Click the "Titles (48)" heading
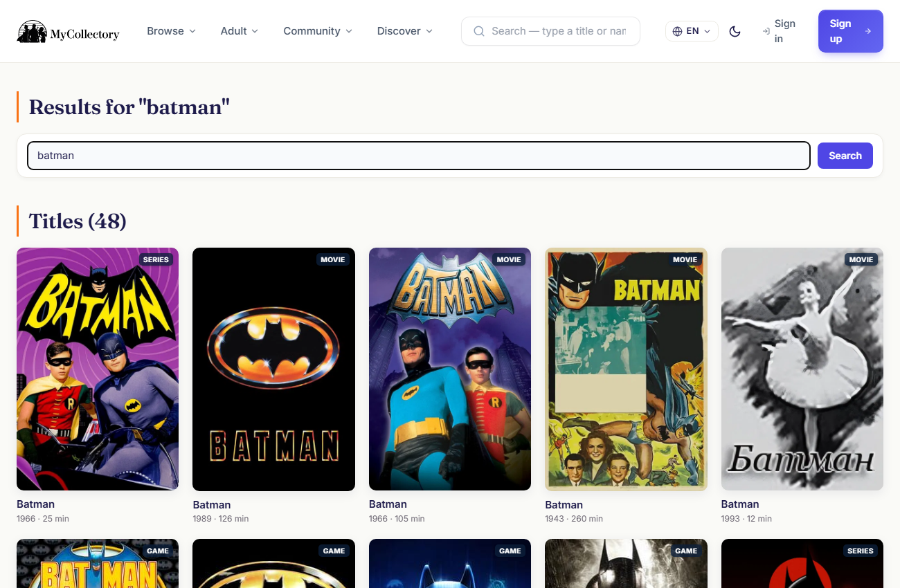The width and height of the screenshot is (900, 588). click(x=78, y=221)
